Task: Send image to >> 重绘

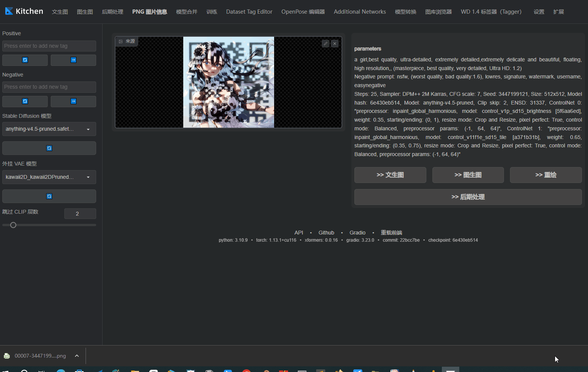Action: 546,175
